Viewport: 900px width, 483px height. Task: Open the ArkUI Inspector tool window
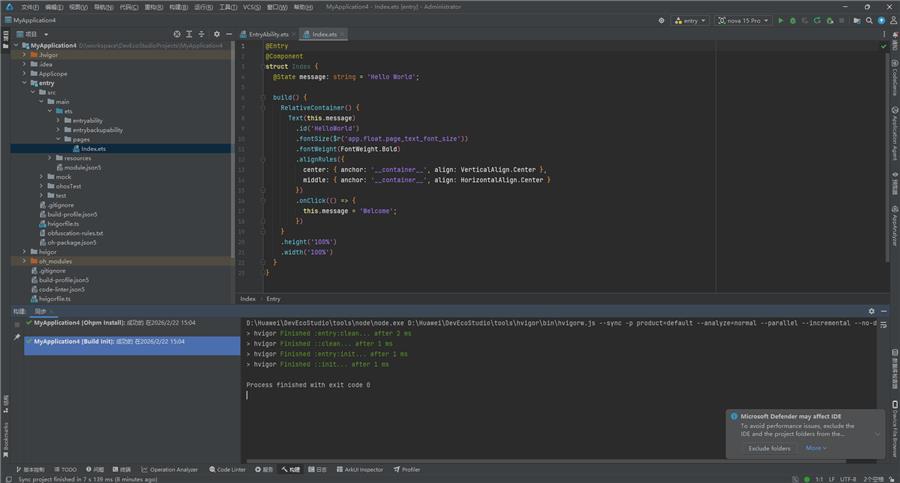point(361,469)
